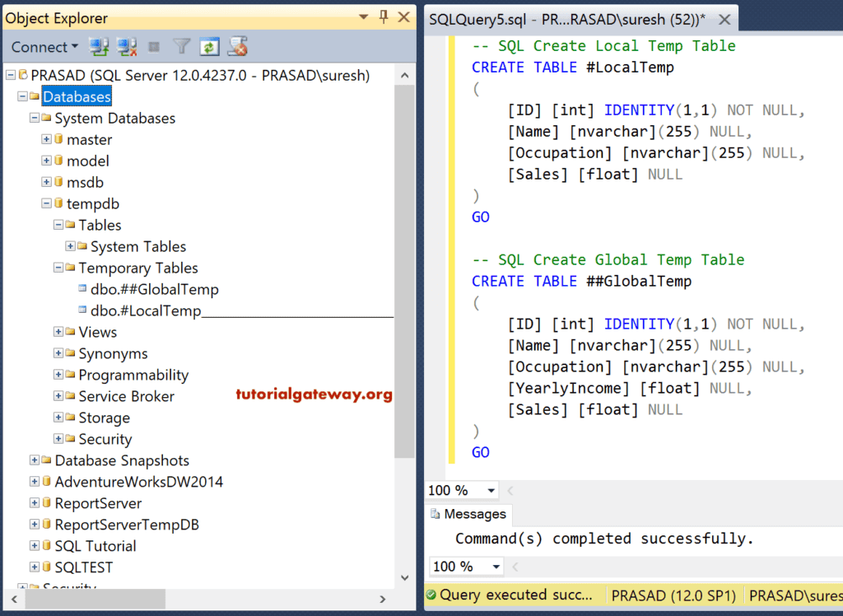843x616 pixels.
Task: Expand the SQL Tutorial database node
Action: (x=35, y=545)
